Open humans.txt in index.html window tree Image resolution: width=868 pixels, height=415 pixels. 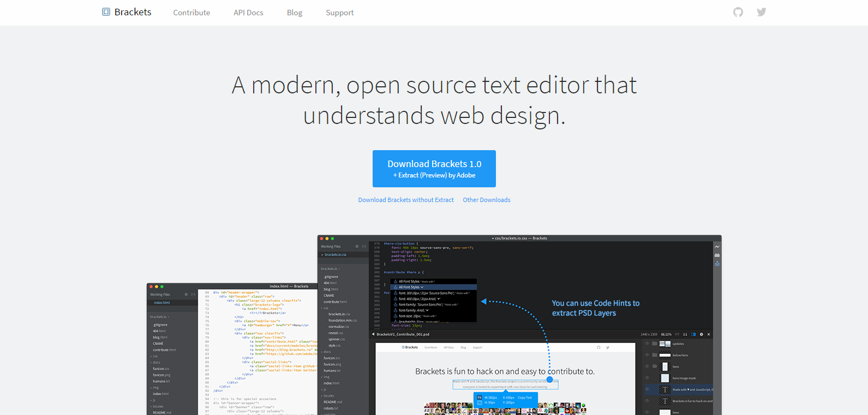(161, 381)
